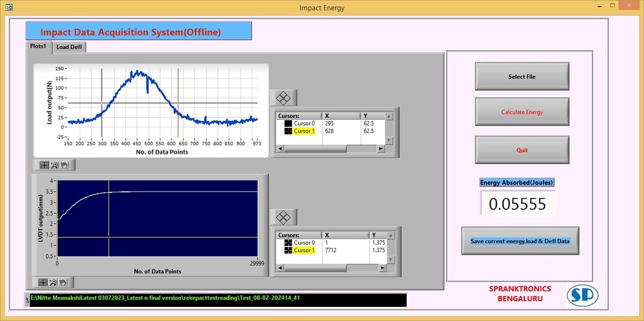Screen dimensions: 644x321
Task: Click Load legend horizontal scrollbar thumb
Action: pos(315,149)
